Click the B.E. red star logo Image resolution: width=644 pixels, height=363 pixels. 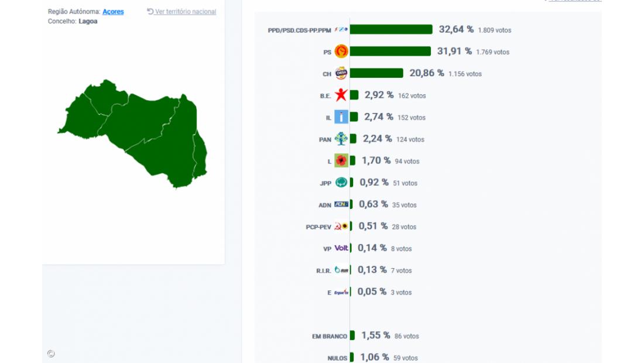pyautogui.click(x=341, y=95)
